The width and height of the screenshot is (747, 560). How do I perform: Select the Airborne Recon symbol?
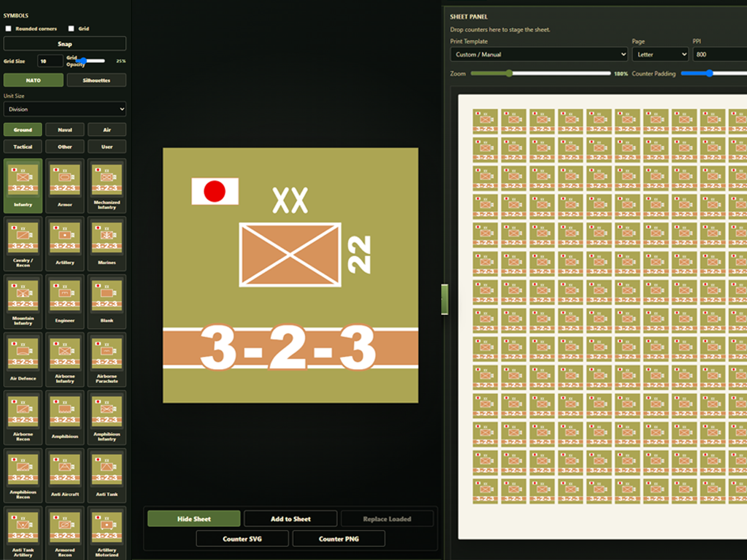click(23, 418)
